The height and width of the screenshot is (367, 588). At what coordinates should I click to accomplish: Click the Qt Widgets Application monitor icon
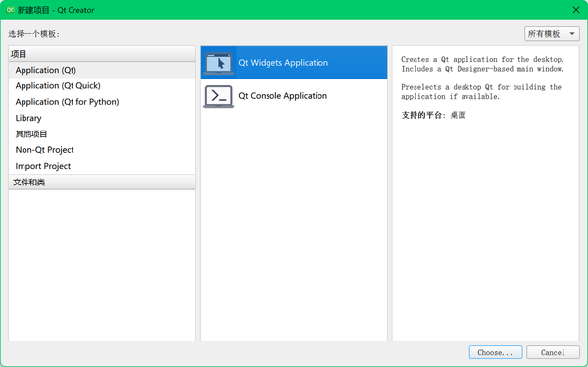coord(219,63)
